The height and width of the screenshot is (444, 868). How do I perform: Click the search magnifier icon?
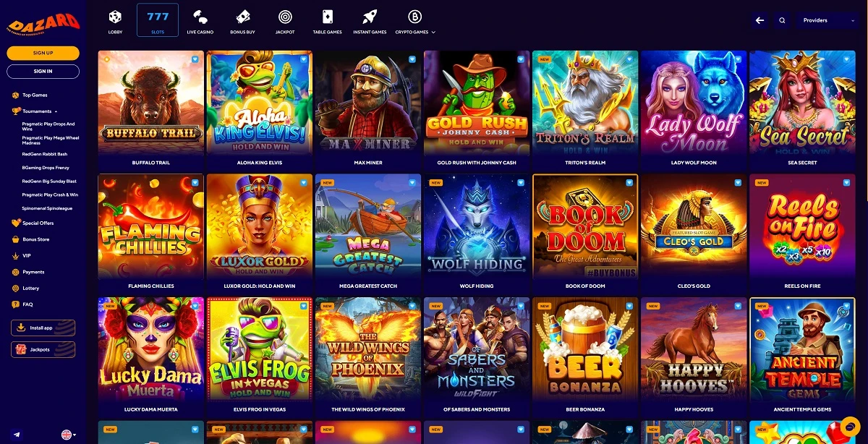(x=782, y=21)
